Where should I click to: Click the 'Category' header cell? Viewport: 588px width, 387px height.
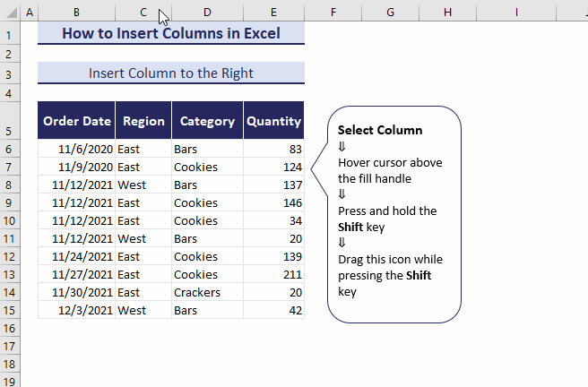(x=207, y=120)
